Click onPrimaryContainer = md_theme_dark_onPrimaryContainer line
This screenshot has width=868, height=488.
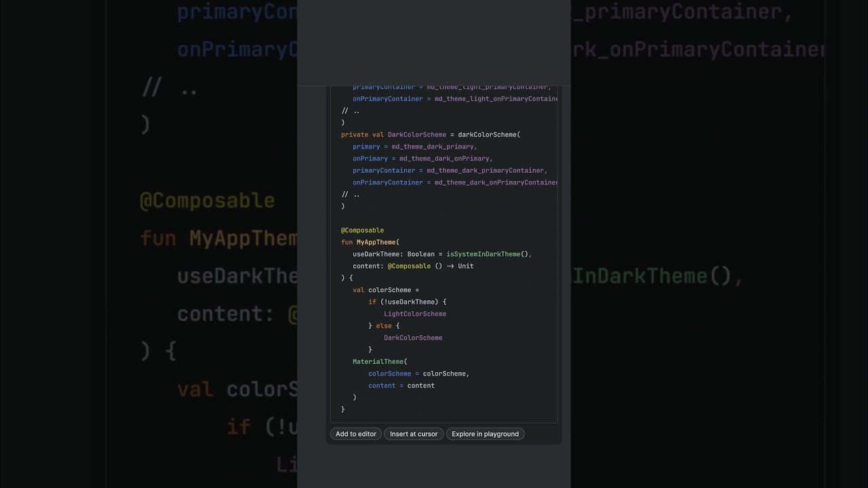pyautogui.click(x=455, y=182)
